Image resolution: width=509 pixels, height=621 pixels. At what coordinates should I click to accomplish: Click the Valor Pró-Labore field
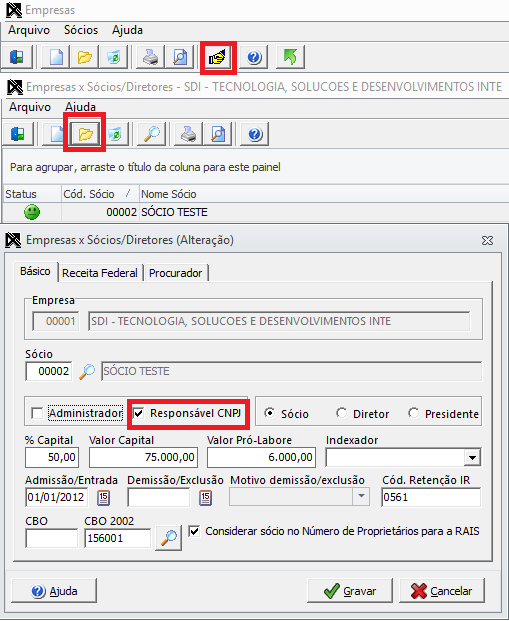pos(261,457)
